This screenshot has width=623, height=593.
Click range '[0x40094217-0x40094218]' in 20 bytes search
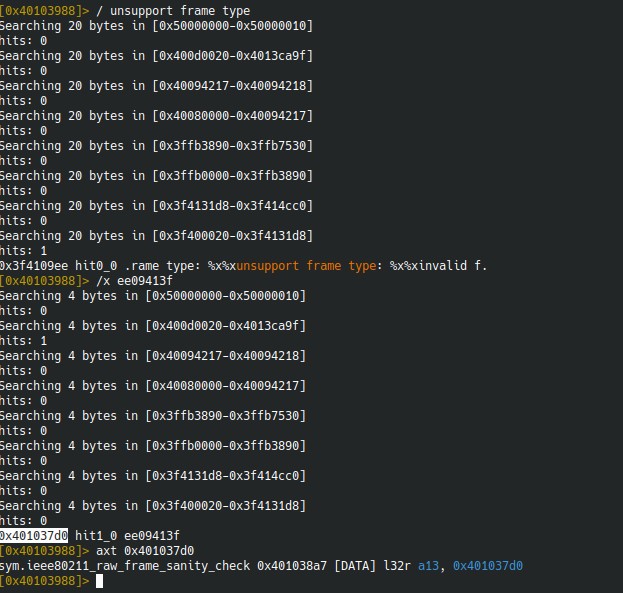233,86
